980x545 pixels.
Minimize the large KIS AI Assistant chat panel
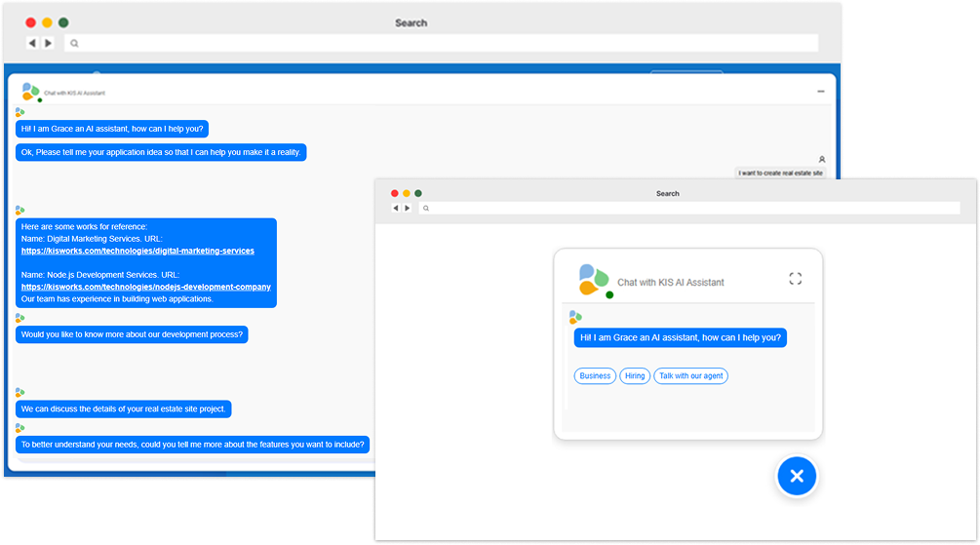[821, 92]
